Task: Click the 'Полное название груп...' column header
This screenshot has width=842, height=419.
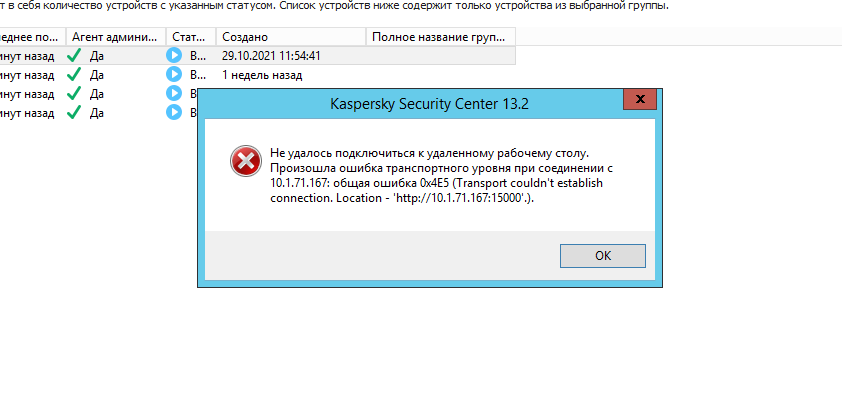Action: point(440,37)
